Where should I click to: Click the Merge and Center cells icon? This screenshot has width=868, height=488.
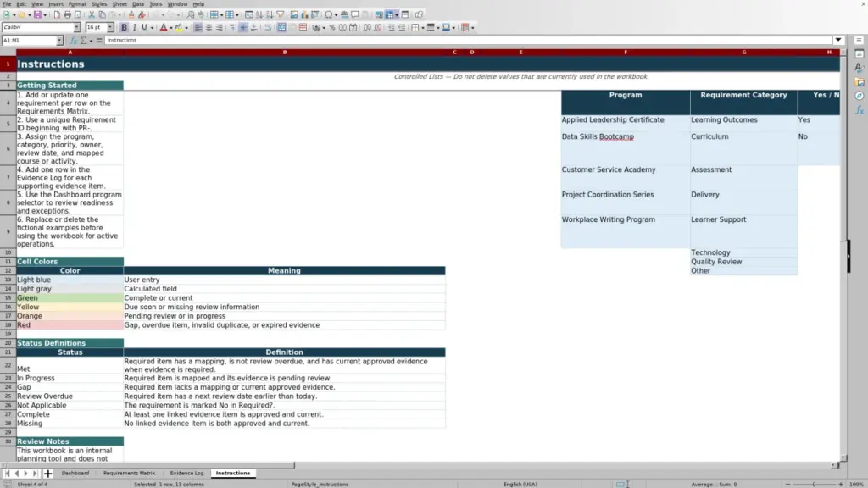click(x=281, y=27)
